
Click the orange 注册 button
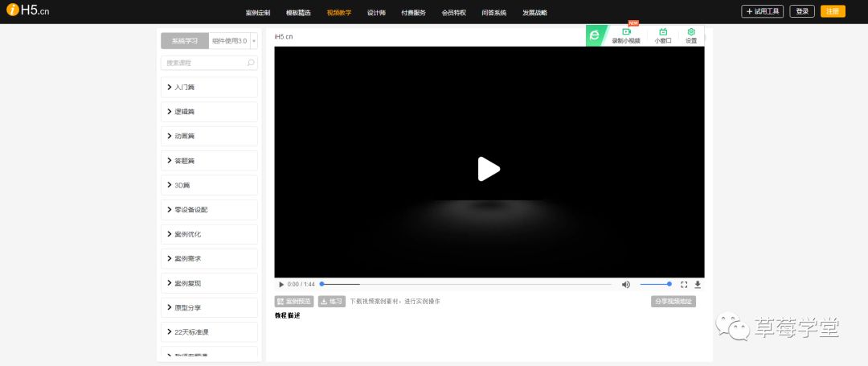click(x=833, y=11)
